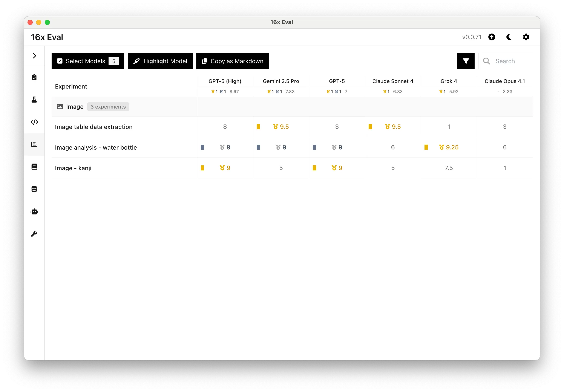Open the clipboard checklist sidebar icon
Screen dimensions: 564x392
(x=34, y=77)
